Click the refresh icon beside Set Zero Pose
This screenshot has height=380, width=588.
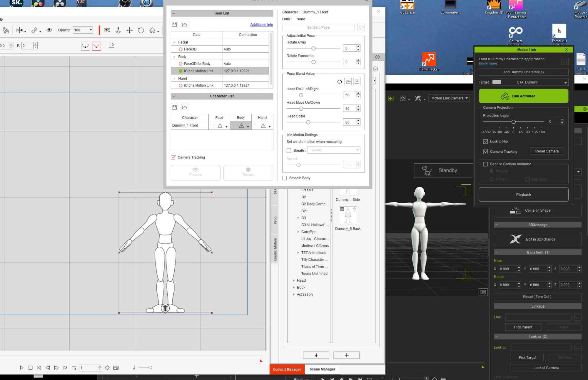361,27
